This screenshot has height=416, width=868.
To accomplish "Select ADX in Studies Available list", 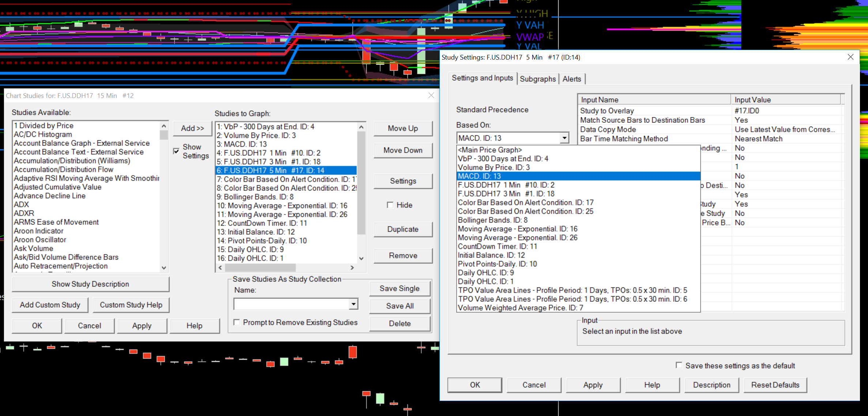I will [22, 205].
